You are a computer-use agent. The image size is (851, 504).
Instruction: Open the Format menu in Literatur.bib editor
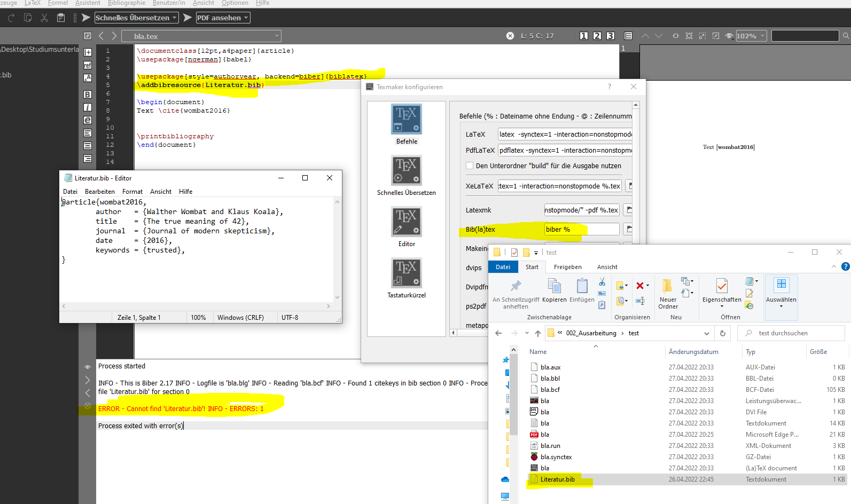(x=132, y=192)
